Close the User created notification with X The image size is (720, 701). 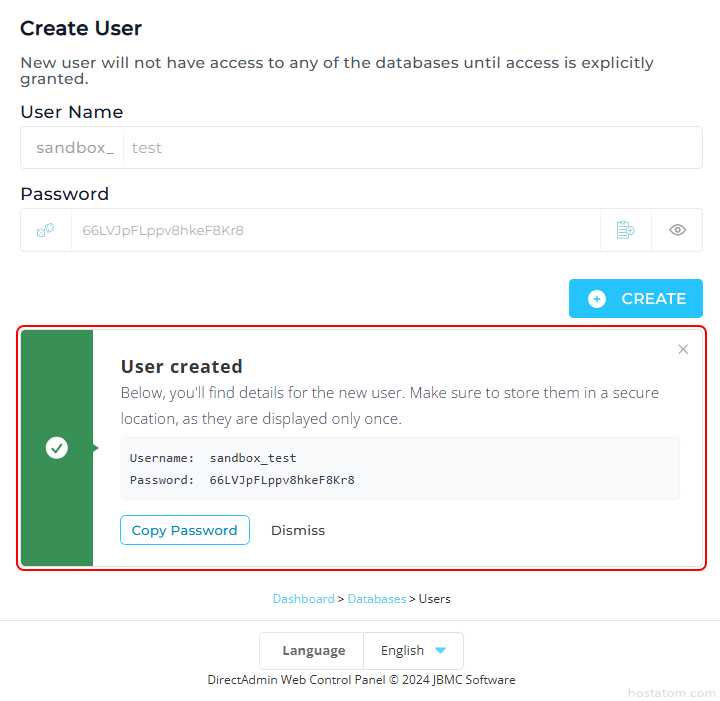(683, 349)
